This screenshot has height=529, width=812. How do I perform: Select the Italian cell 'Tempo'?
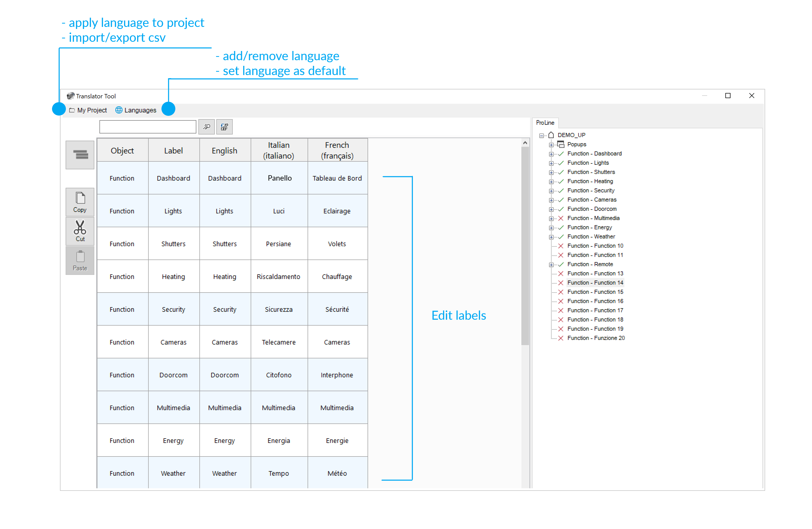279,473
